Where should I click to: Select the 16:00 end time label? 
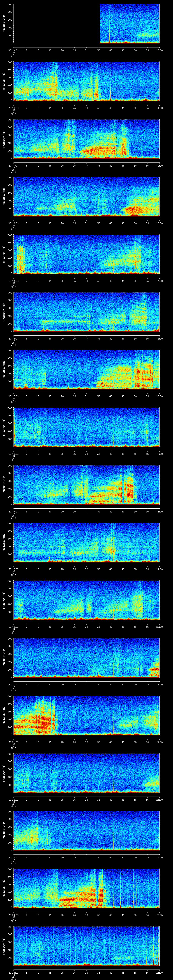159,396
